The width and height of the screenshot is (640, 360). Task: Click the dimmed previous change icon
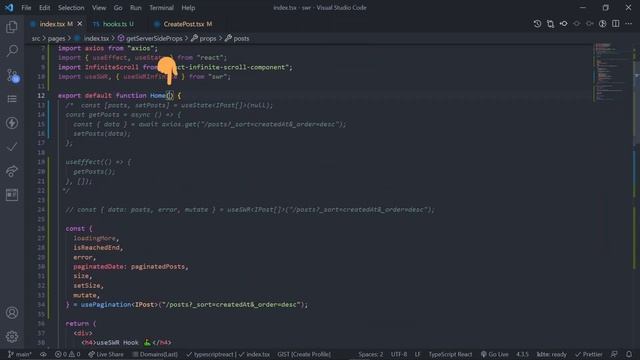coord(576,24)
